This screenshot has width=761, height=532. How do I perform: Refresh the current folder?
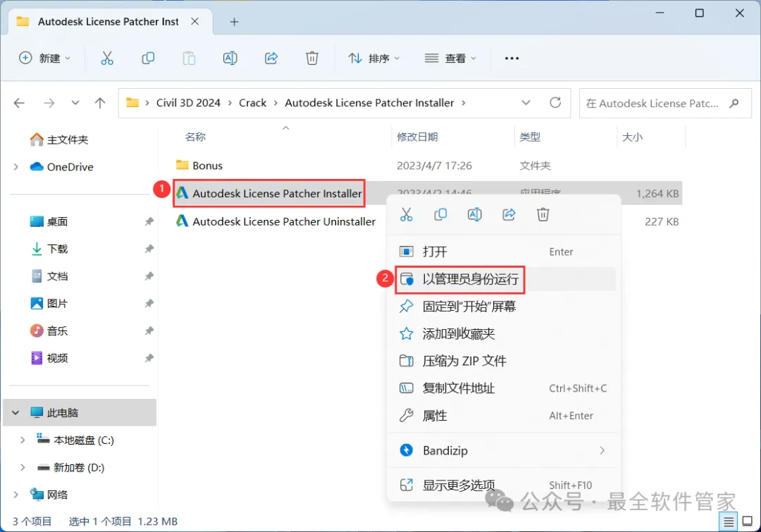[555, 102]
